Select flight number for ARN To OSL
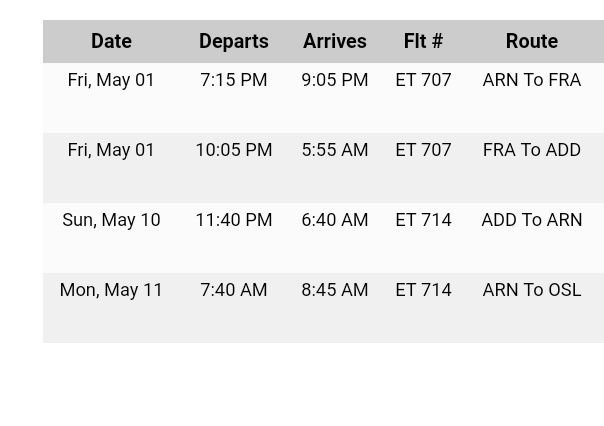 point(423,290)
